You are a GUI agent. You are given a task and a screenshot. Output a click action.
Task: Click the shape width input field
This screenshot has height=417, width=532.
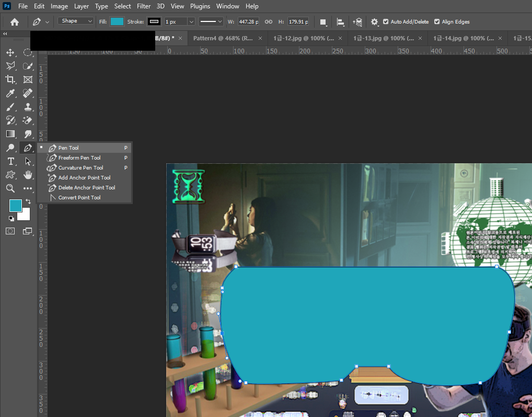248,22
